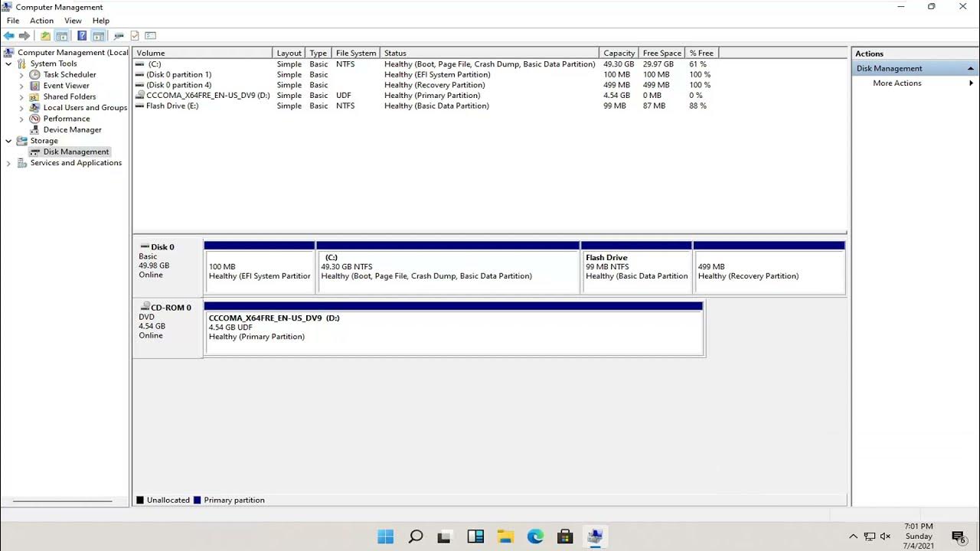
Task: Sort by the Capacity column header
Action: (619, 53)
